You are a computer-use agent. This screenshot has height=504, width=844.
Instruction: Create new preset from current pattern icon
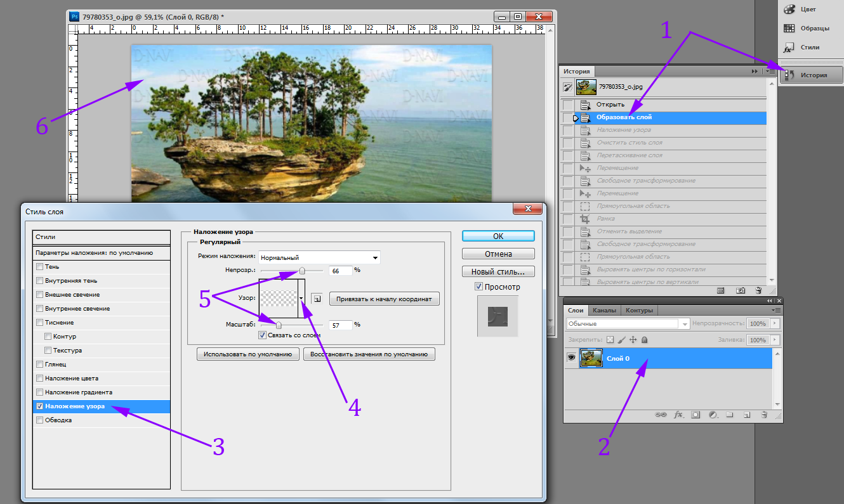(x=317, y=299)
